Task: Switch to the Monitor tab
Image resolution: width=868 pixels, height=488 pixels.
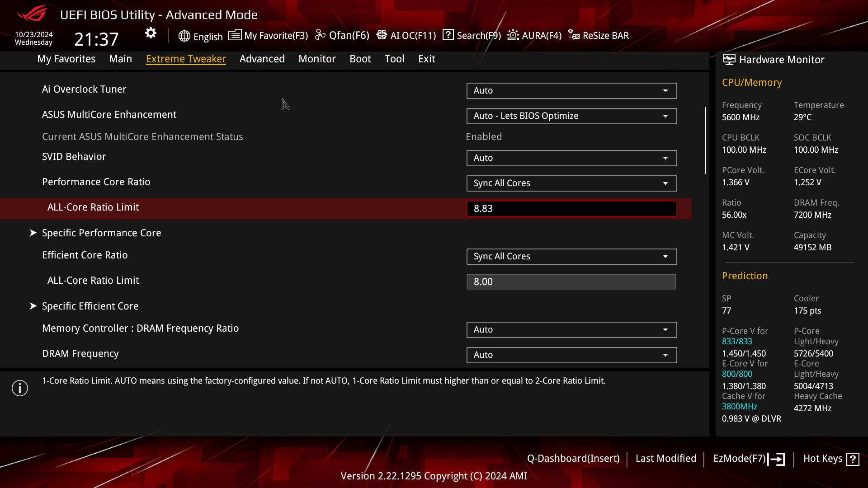Action: (x=317, y=59)
